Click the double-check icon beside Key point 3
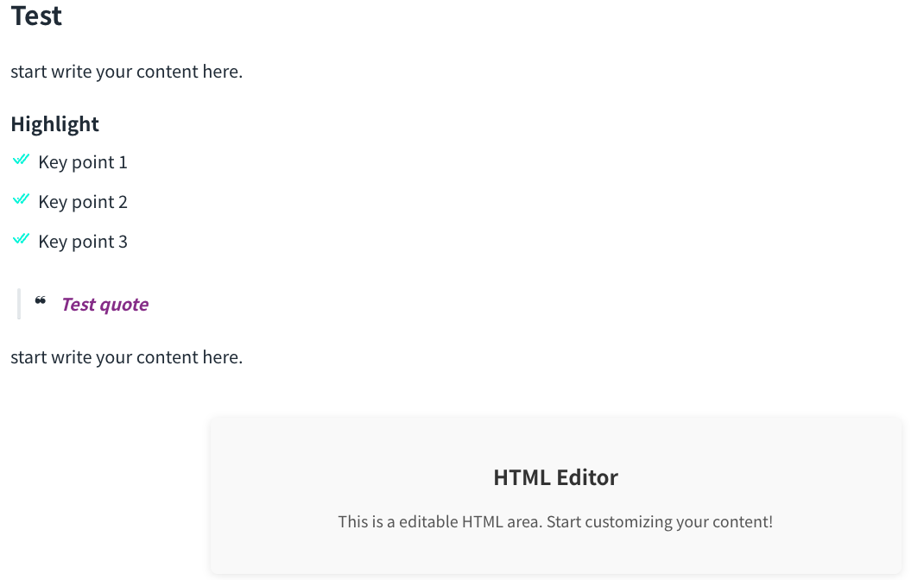The width and height of the screenshot is (924, 580). coord(22,239)
